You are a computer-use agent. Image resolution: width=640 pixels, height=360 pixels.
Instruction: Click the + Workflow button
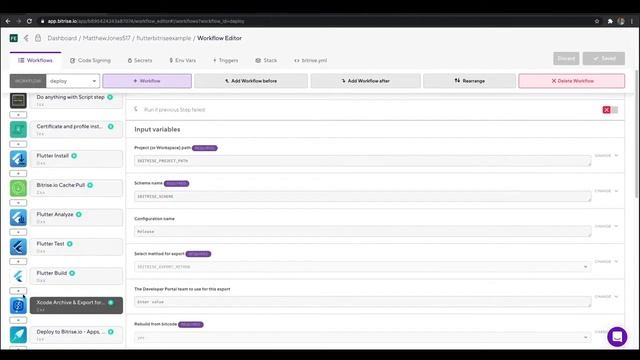point(147,81)
